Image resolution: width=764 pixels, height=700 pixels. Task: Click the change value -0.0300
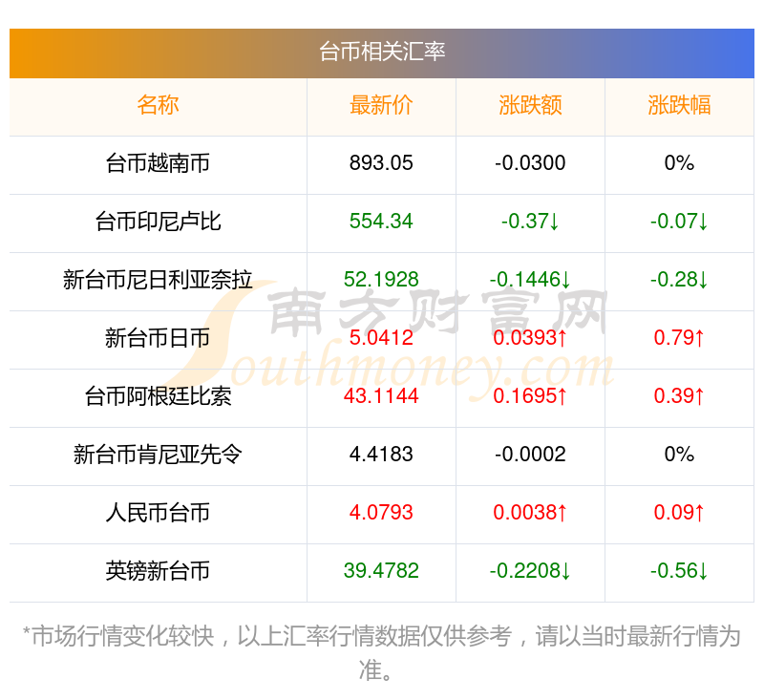point(530,163)
